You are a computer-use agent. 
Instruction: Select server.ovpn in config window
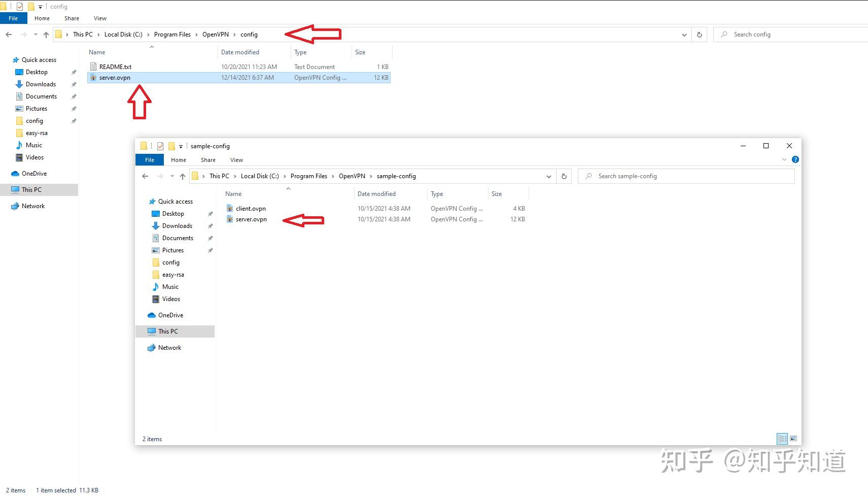point(239,78)
